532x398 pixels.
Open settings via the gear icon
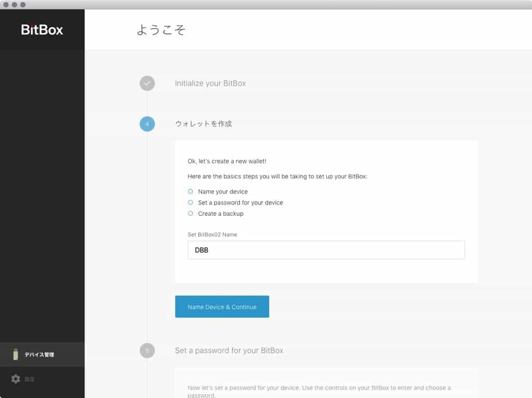coord(16,379)
